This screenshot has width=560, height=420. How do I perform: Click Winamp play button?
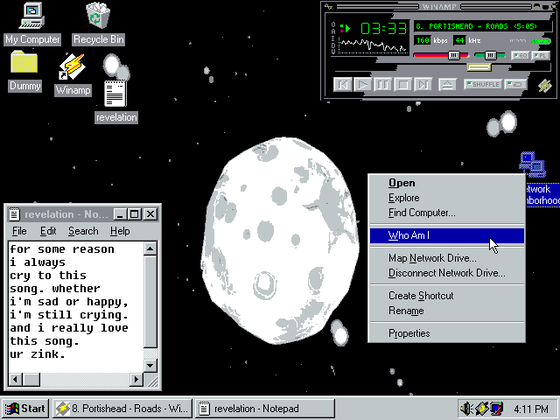pyautogui.click(x=362, y=85)
